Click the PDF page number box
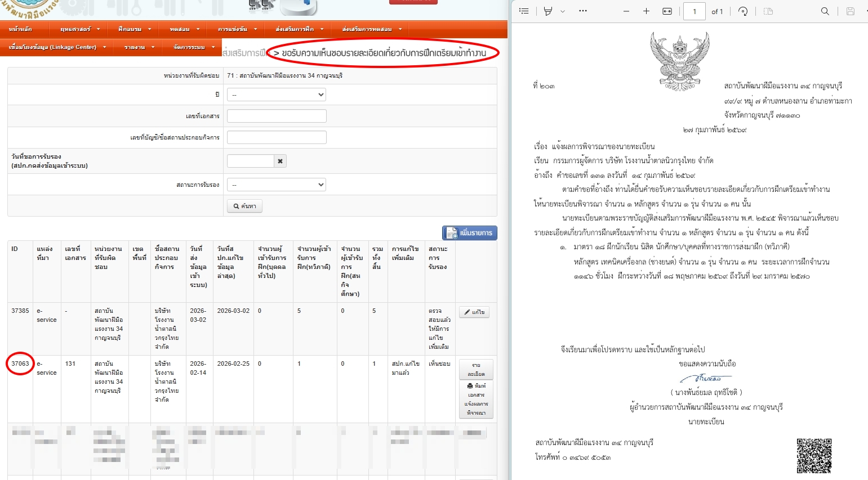Image resolution: width=868 pixels, height=480 pixels. [x=694, y=11]
